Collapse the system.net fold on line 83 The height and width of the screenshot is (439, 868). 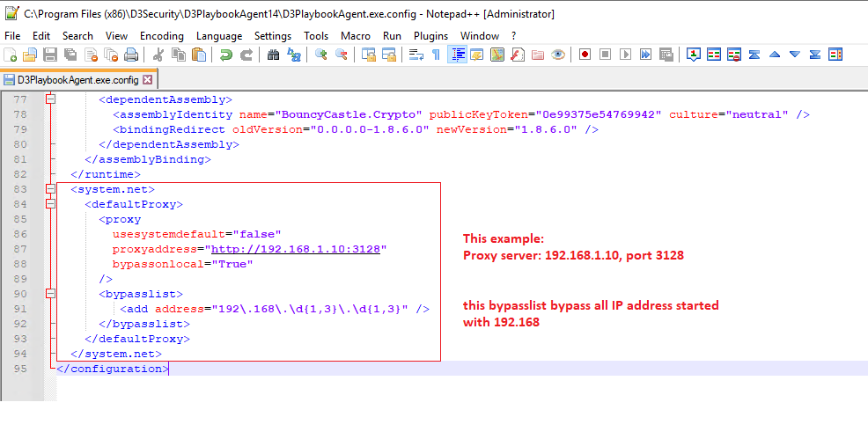[50, 189]
